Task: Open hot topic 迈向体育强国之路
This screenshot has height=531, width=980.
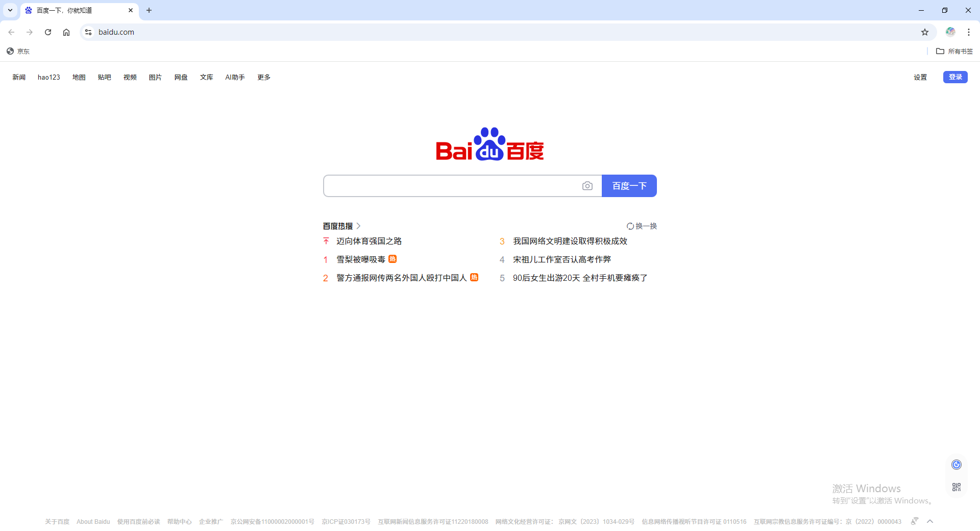Action: click(x=369, y=241)
